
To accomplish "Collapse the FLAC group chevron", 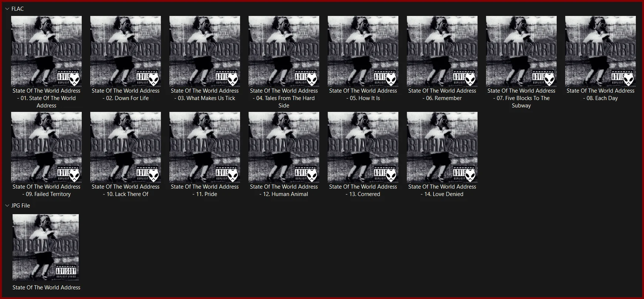I will (x=7, y=9).
